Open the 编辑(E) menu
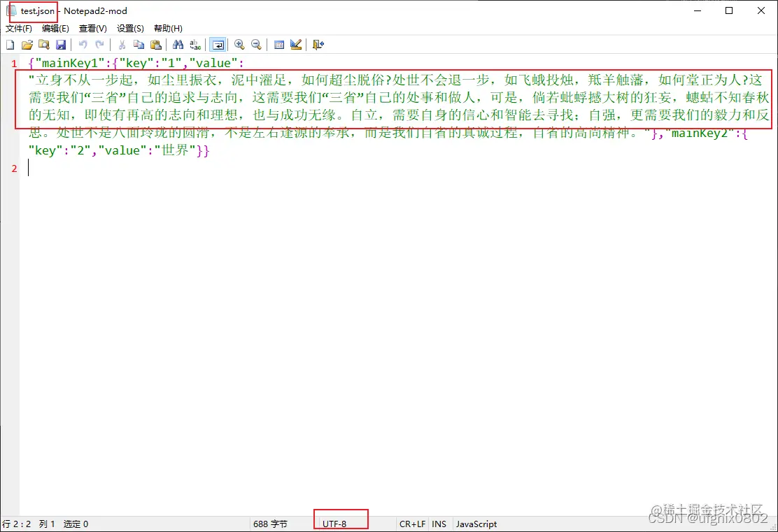 pos(55,28)
